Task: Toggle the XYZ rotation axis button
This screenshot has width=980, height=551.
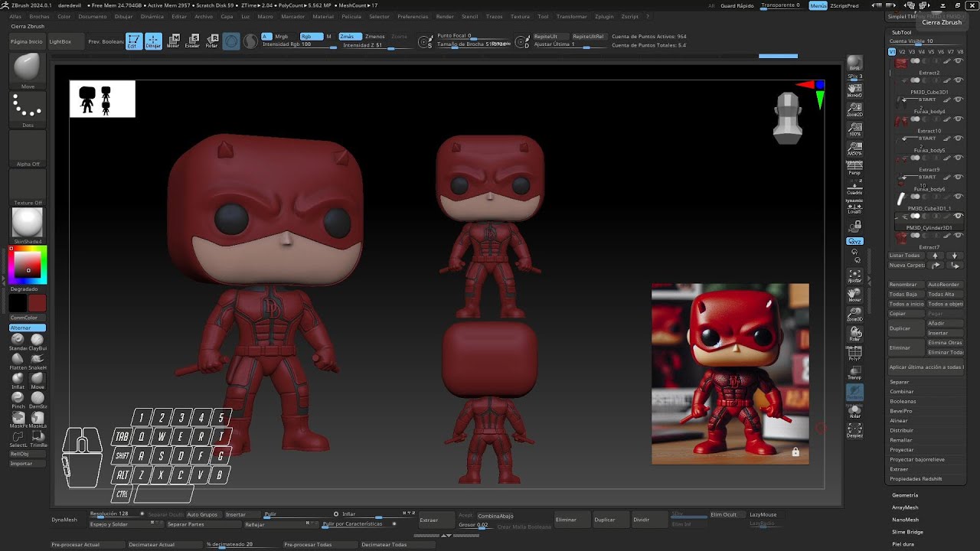Action: (x=854, y=241)
